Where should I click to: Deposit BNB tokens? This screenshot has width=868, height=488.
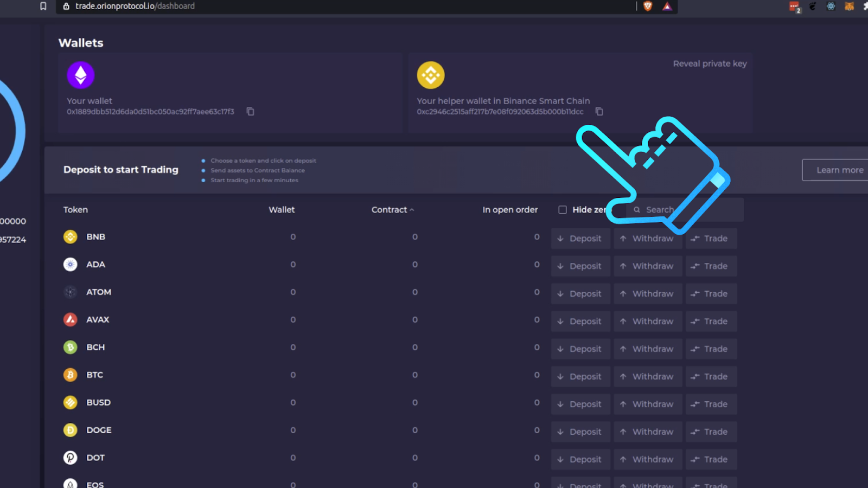coord(580,239)
